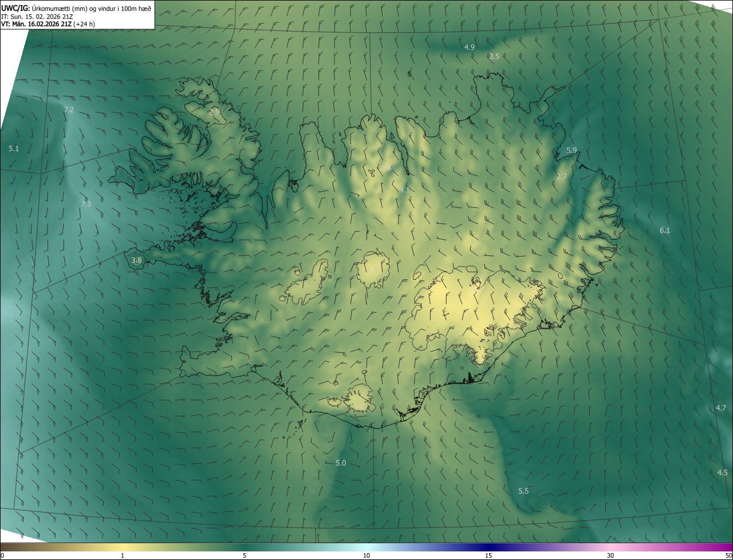This screenshot has width=733, height=560.
Task: Click the 5.5 value label on the map
Action: tap(523, 491)
